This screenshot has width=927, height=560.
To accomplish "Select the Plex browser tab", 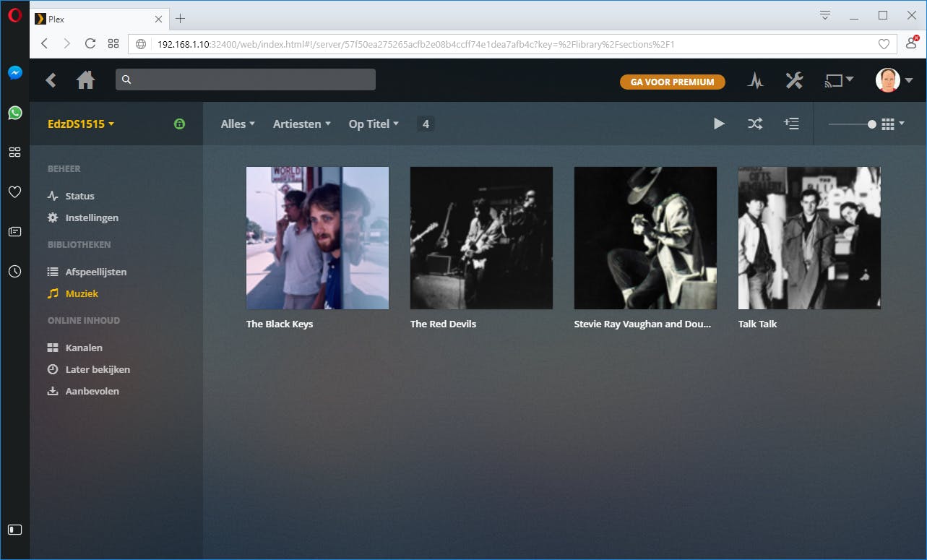I will tap(100, 19).
